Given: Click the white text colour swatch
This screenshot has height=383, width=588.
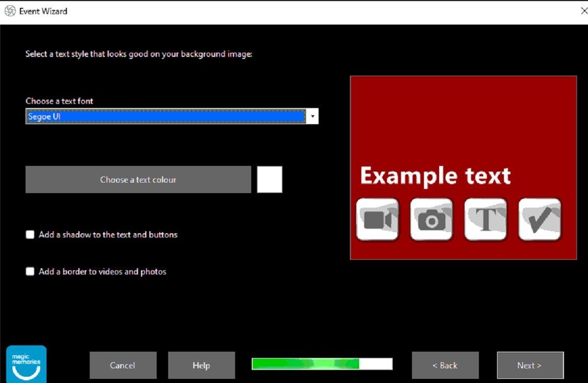Looking at the screenshot, I should pos(269,179).
